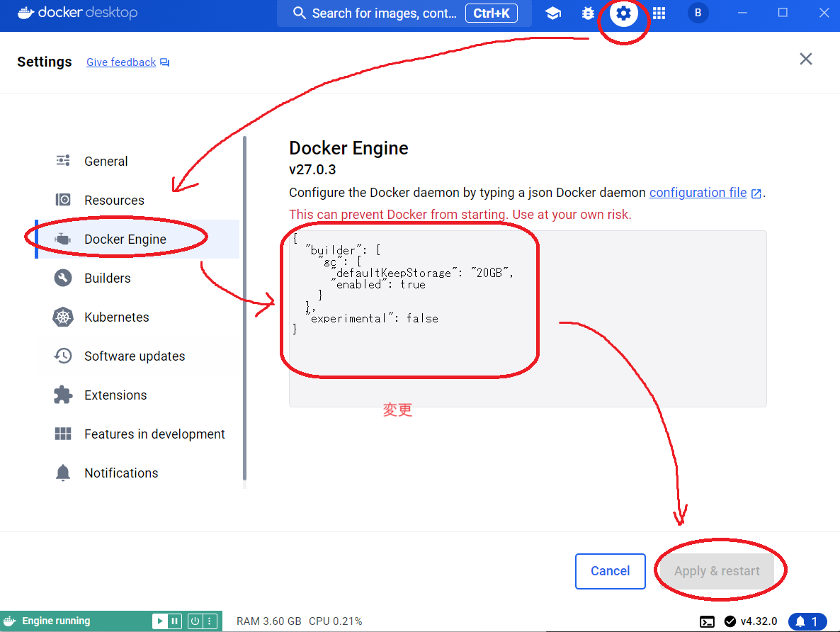The height and width of the screenshot is (632, 840).
Task: Click the Give feedback link
Action: tap(120, 62)
